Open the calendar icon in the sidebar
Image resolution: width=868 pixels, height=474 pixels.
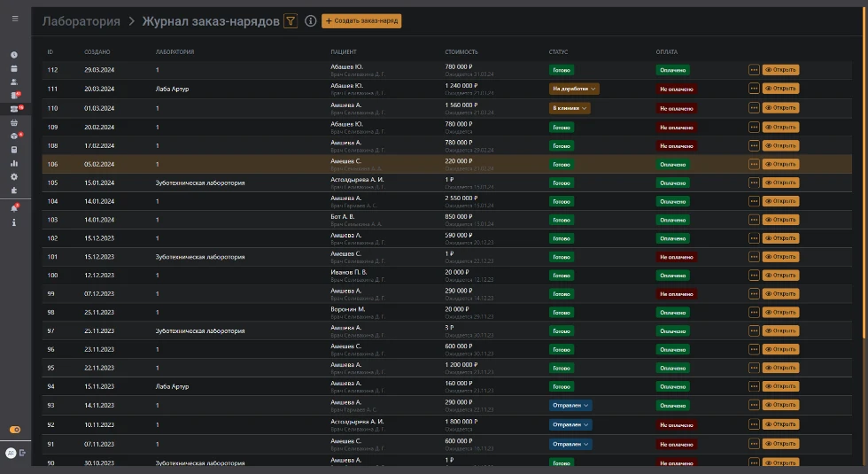click(14, 68)
